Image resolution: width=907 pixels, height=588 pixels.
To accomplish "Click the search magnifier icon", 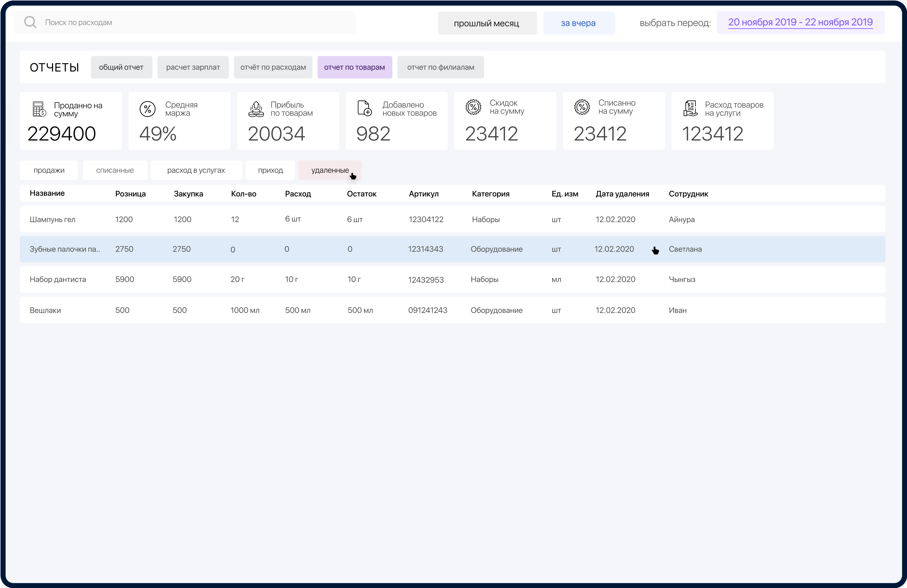I will click(x=30, y=22).
